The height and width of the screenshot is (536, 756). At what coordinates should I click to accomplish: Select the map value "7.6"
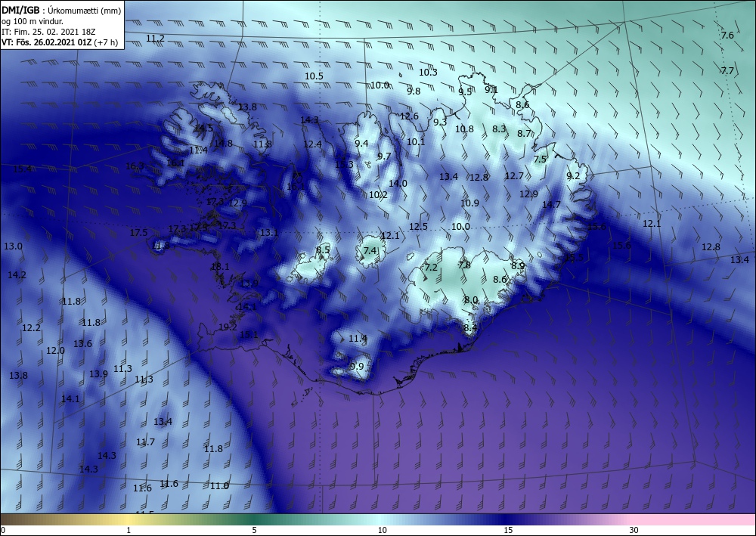coord(727,36)
